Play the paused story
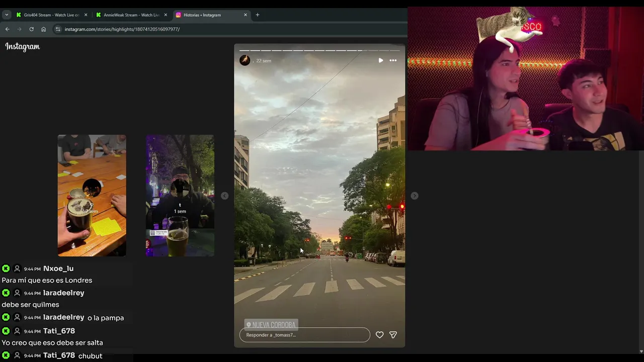This screenshot has height=362, width=644. pyautogui.click(x=381, y=60)
